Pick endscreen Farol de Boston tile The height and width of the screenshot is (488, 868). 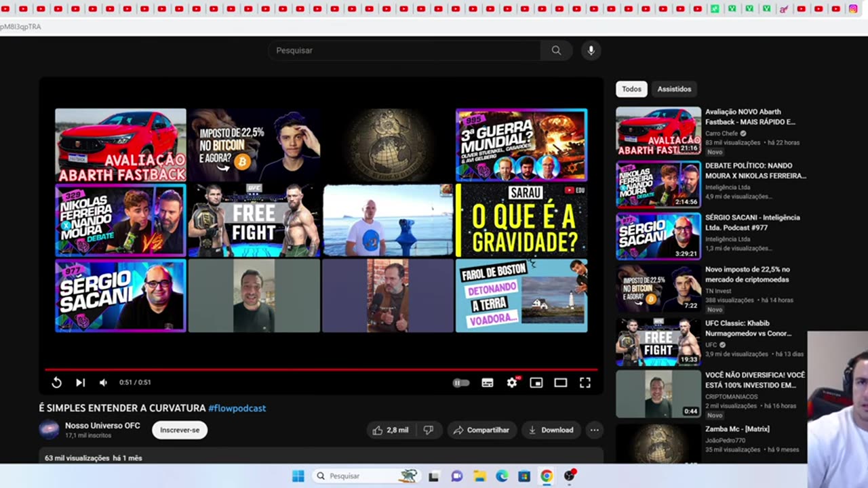pos(521,296)
